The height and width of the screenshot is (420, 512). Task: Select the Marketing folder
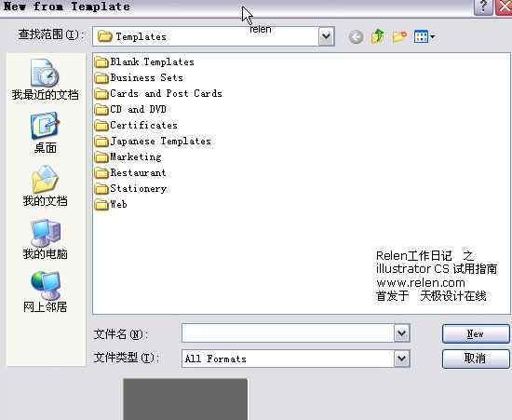(128, 156)
